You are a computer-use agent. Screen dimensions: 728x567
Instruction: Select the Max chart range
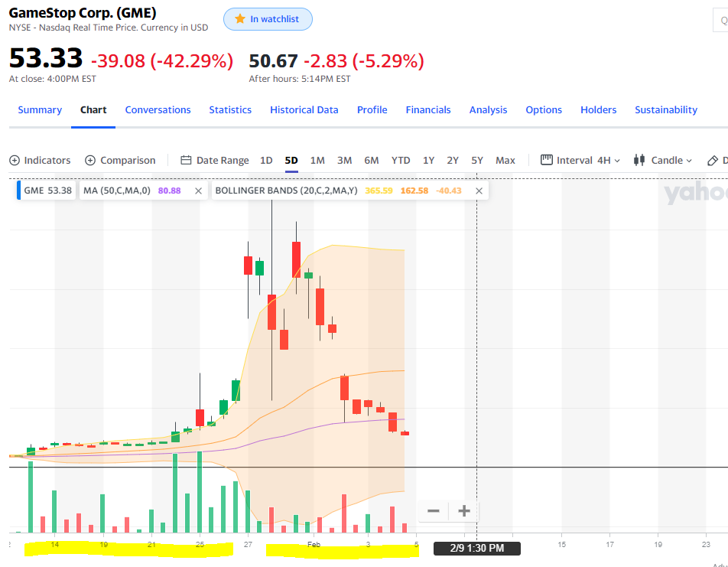click(x=505, y=161)
